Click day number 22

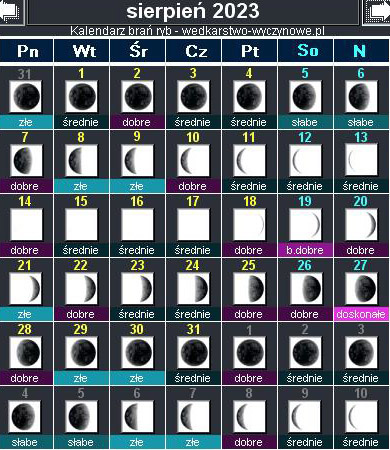tap(81, 265)
